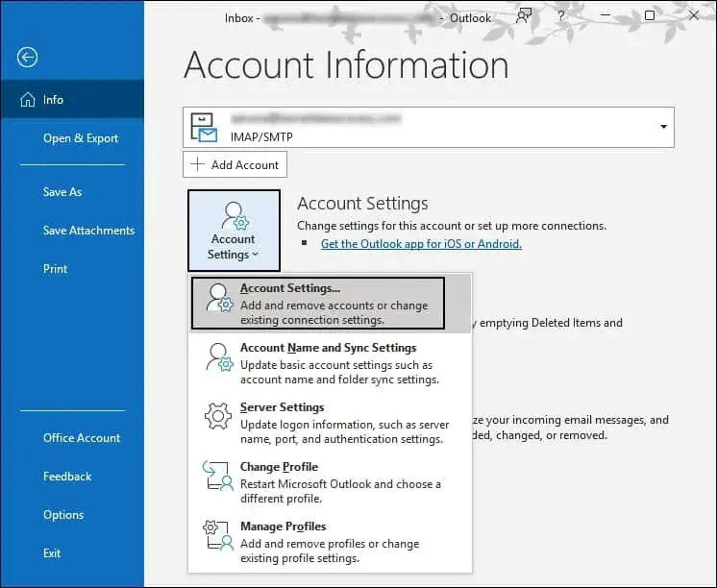The image size is (717, 588).
Task: Expand the account selector dropdown arrow
Action: click(663, 127)
